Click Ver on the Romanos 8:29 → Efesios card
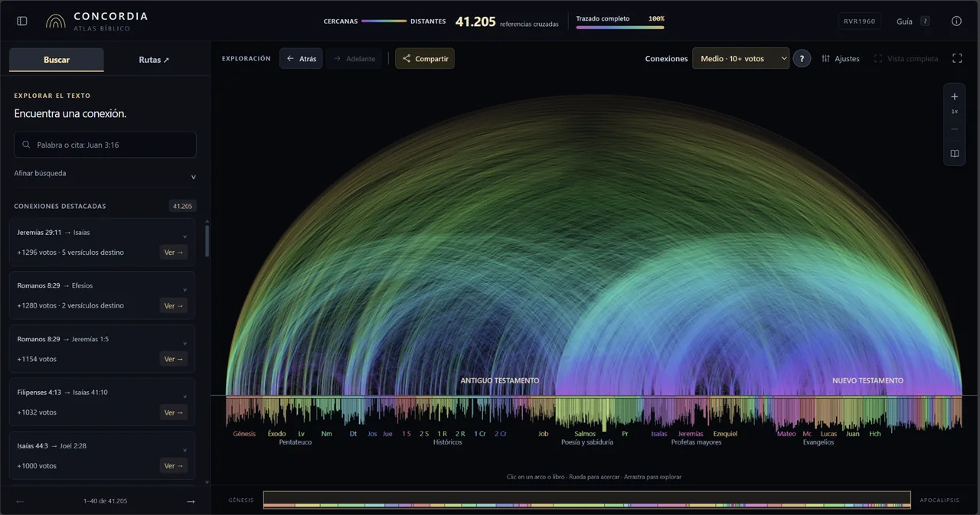This screenshot has height=515, width=980. click(174, 306)
